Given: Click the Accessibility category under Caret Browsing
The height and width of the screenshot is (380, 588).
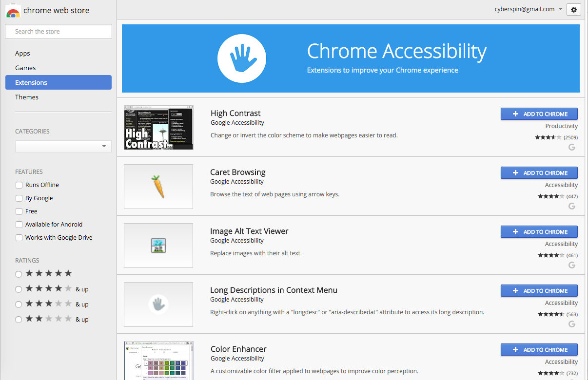Looking at the screenshot, I should click(562, 185).
